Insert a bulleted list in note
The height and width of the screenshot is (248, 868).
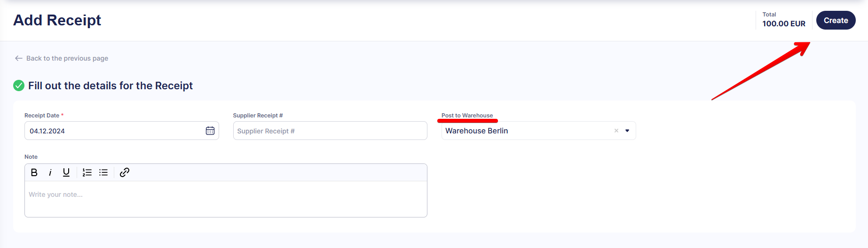coord(103,172)
